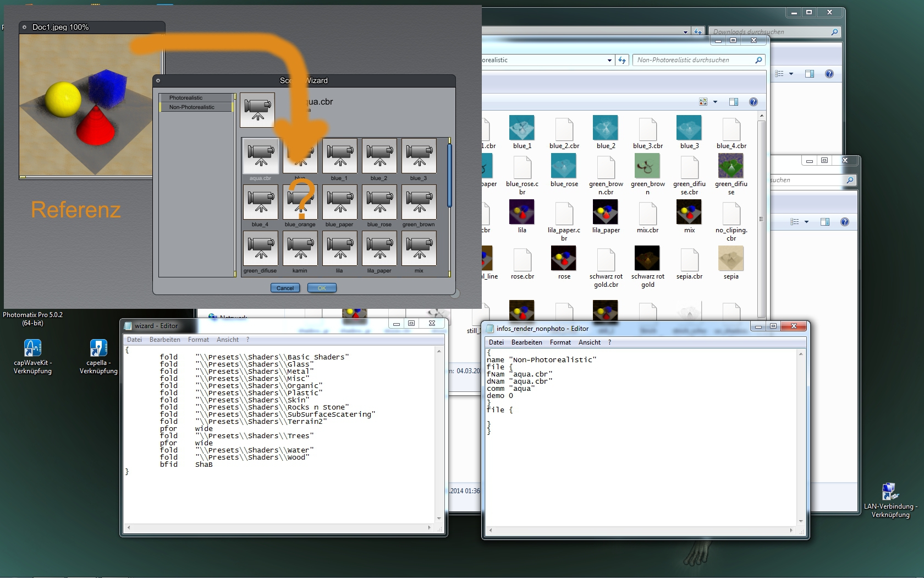Select the green_brown.cbr file in Explorer
Viewport: 924px width, 578px height.
click(x=606, y=175)
